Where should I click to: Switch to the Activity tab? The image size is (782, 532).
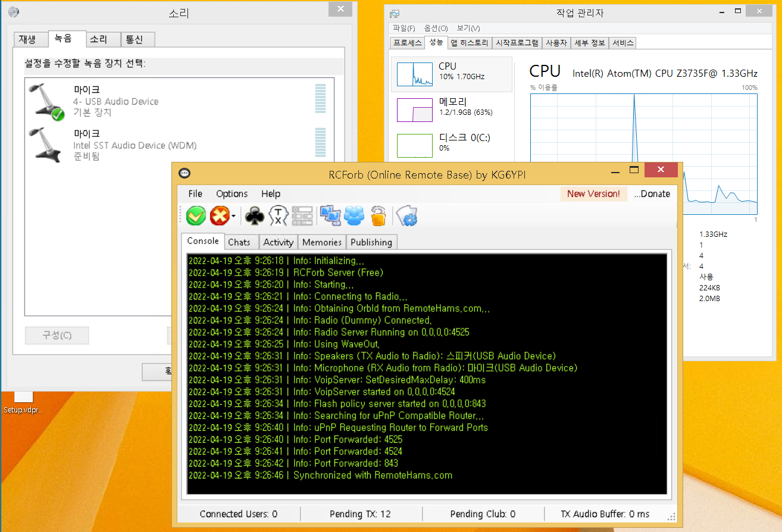tap(279, 242)
